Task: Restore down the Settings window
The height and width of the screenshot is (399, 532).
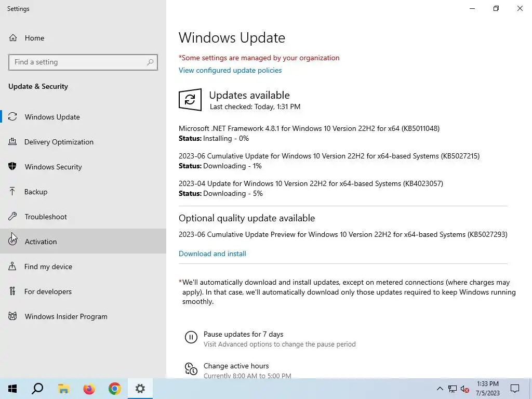Action: coord(496,8)
